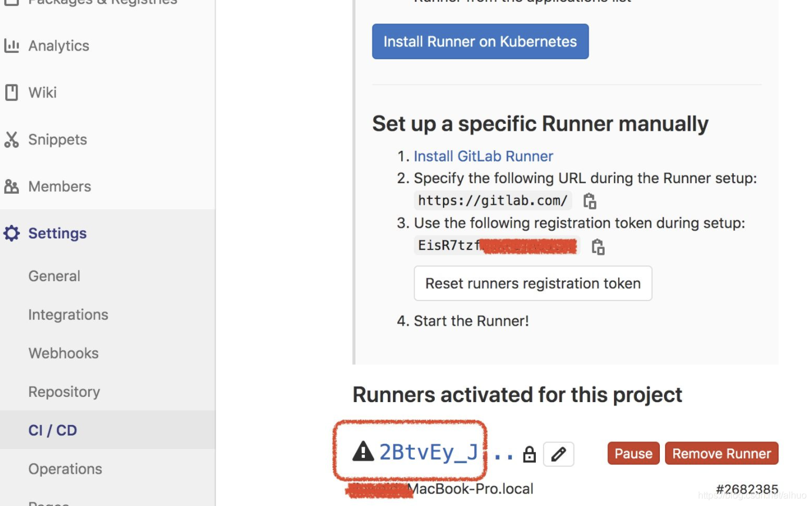Open the Analytics sidebar section

[x=59, y=46]
